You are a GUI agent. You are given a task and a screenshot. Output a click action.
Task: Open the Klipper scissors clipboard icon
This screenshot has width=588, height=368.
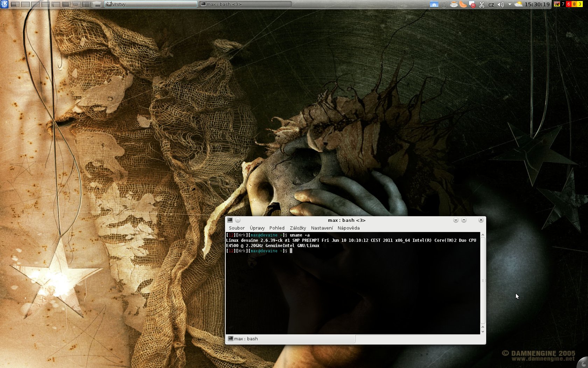pyautogui.click(x=482, y=5)
